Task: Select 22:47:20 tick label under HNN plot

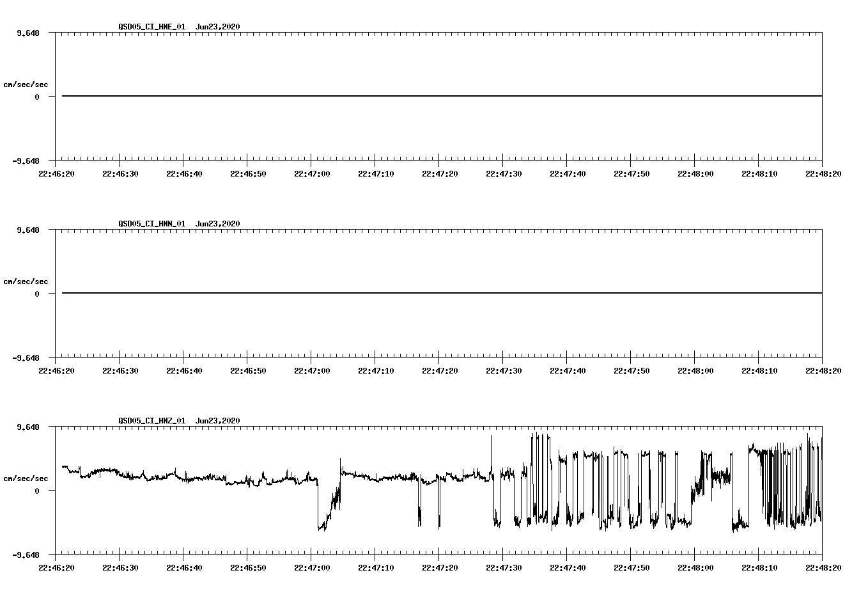Action: point(439,370)
